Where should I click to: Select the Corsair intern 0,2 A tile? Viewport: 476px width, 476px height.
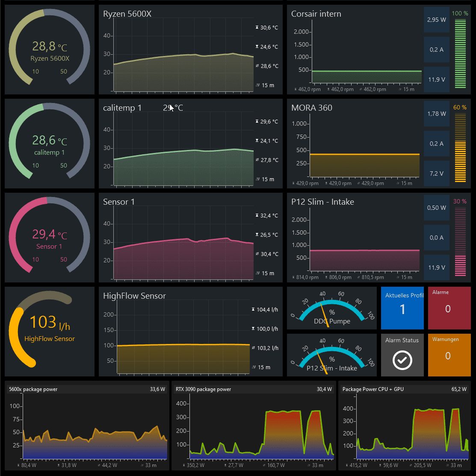(x=437, y=50)
